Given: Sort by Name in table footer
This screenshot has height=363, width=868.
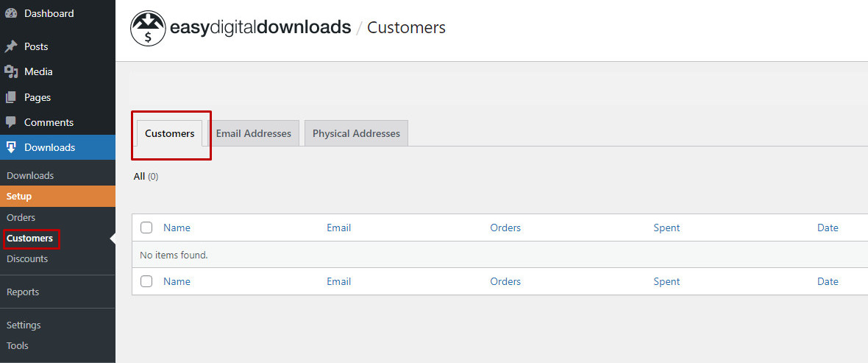Looking at the screenshot, I should coord(177,281).
